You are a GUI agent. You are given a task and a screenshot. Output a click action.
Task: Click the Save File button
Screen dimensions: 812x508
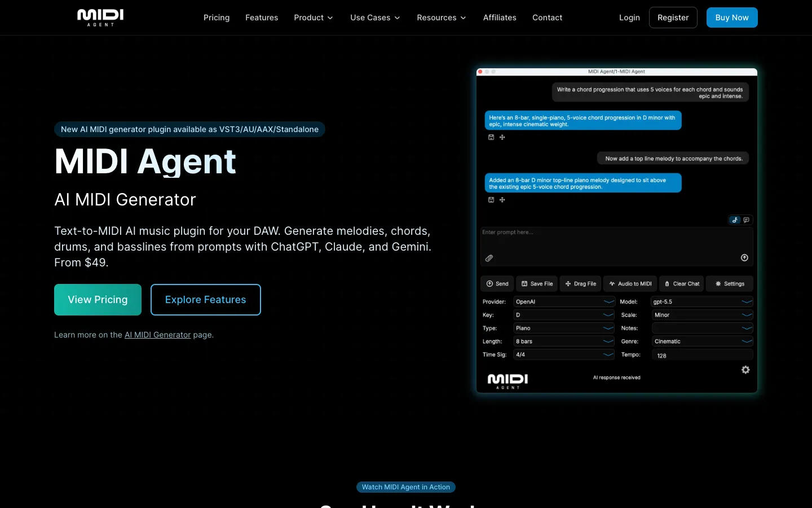coord(537,284)
